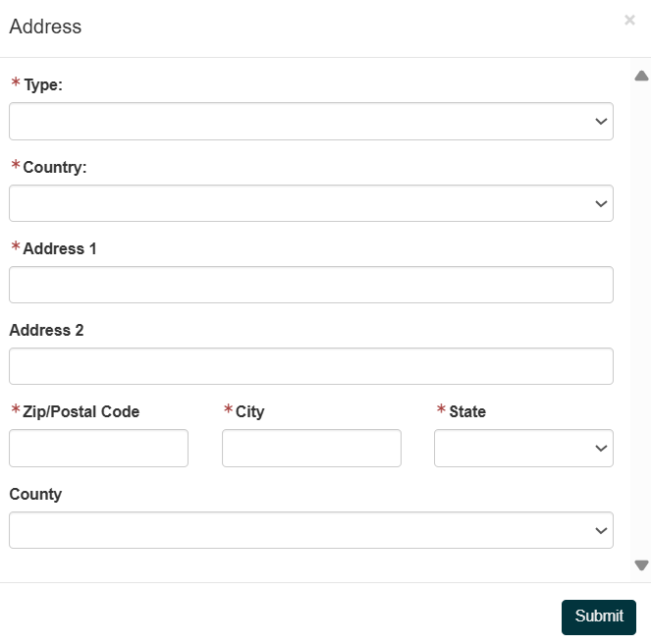Image resolution: width=651 pixels, height=644 pixels.
Task: Click the City input field
Action: 311,448
